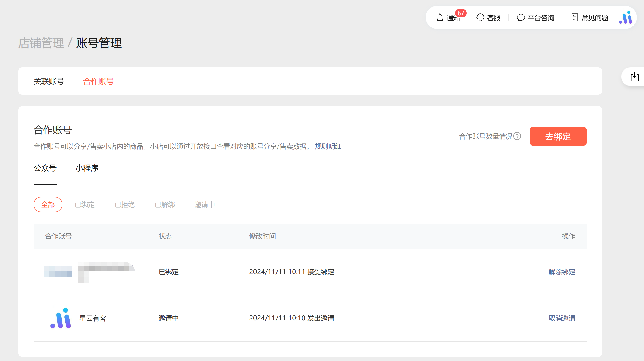Click the profile avatar logo top right

625,17
